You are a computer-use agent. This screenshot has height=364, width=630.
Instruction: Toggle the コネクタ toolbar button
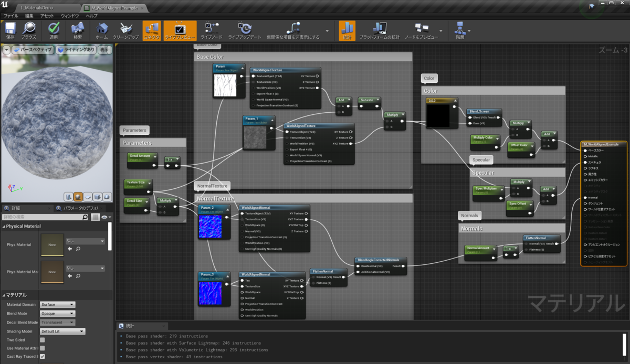(x=152, y=30)
